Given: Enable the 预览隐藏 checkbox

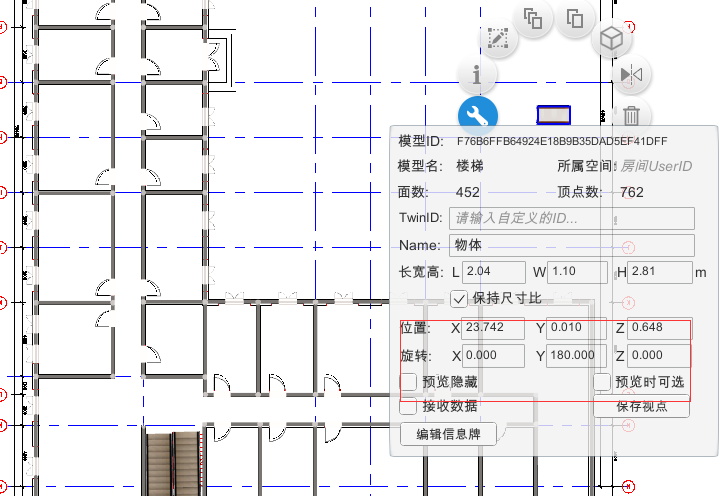Looking at the screenshot, I should [408, 382].
